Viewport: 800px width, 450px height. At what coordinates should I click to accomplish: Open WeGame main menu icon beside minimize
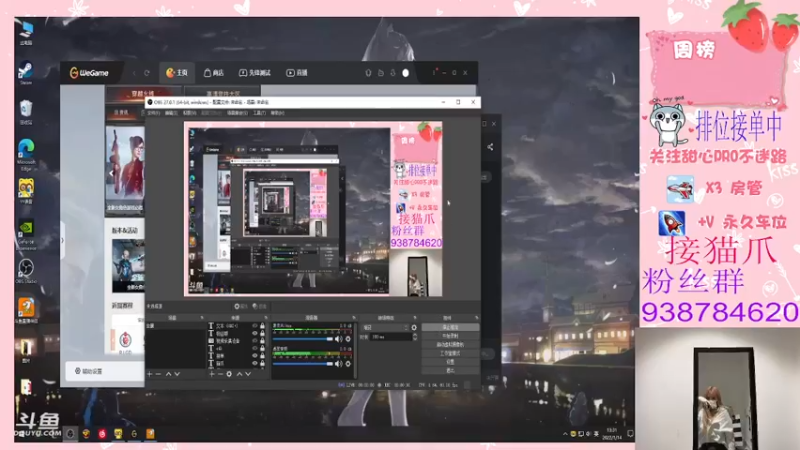(434, 73)
